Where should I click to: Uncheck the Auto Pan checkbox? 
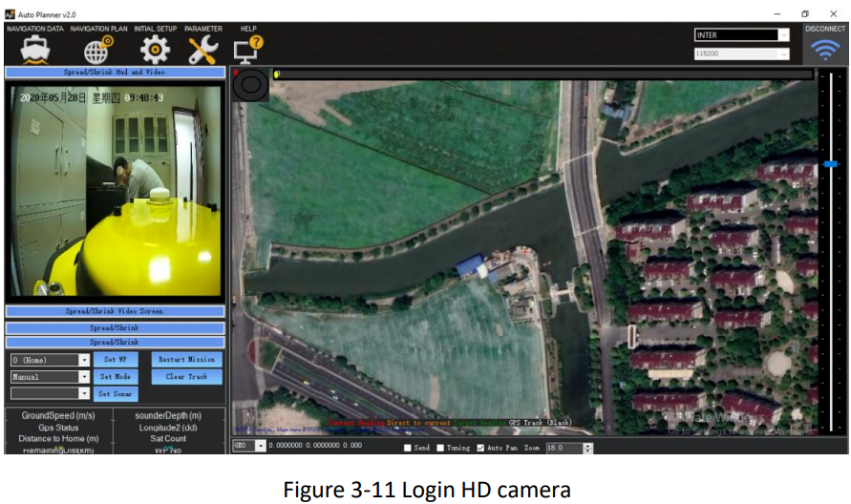click(x=480, y=448)
